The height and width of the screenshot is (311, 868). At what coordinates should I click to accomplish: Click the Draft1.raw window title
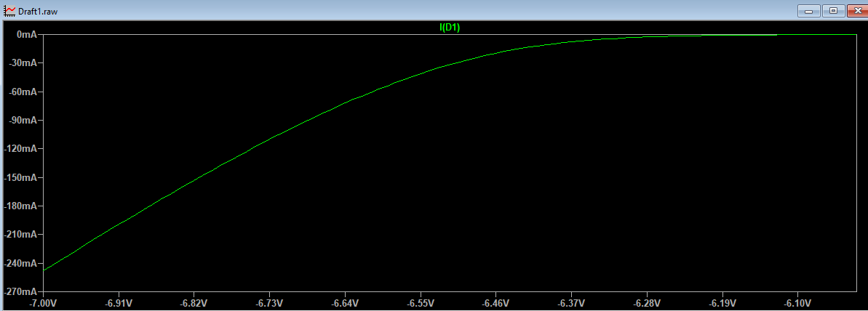coord(38,10)
